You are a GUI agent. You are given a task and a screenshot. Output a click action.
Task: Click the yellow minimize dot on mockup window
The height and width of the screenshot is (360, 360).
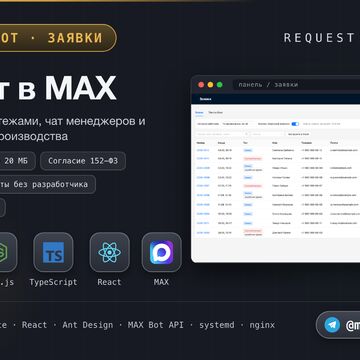pyautogui.click(x=210, y=85)
